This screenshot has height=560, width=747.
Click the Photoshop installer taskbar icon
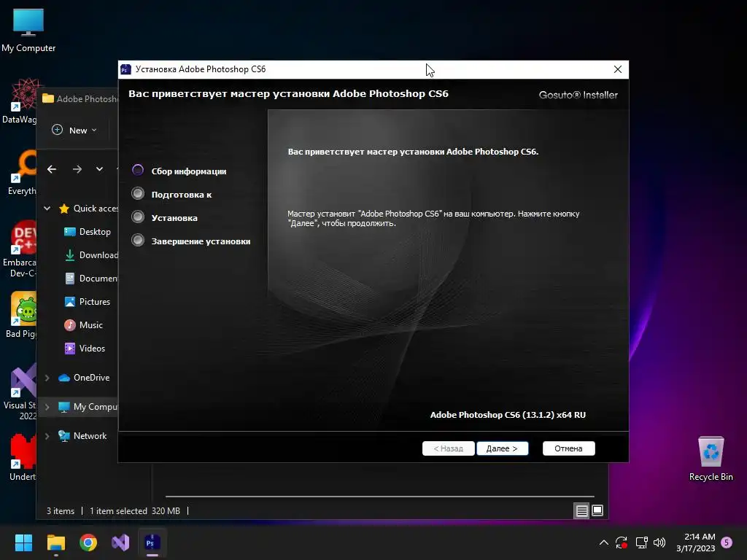[152, 542]
